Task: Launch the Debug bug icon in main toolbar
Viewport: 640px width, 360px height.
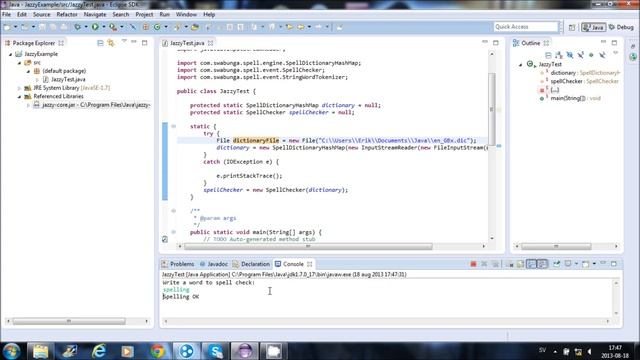Action: [x=77, y=27]
